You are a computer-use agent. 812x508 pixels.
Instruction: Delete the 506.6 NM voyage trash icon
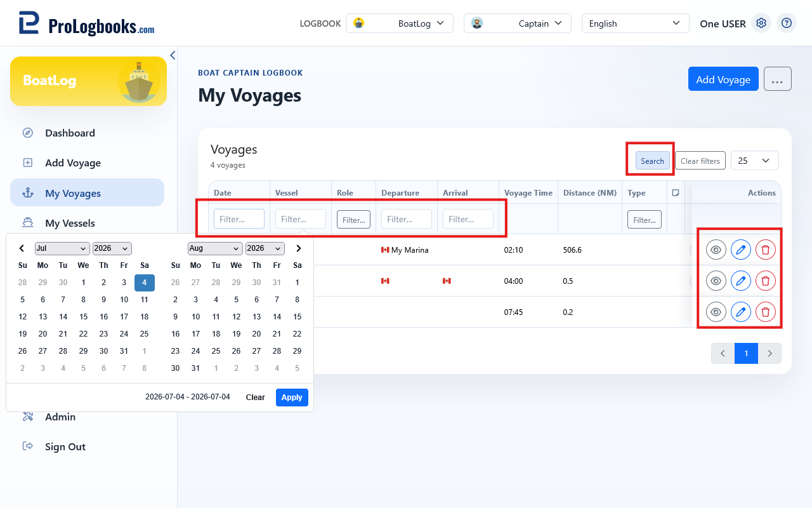(766, 250)
